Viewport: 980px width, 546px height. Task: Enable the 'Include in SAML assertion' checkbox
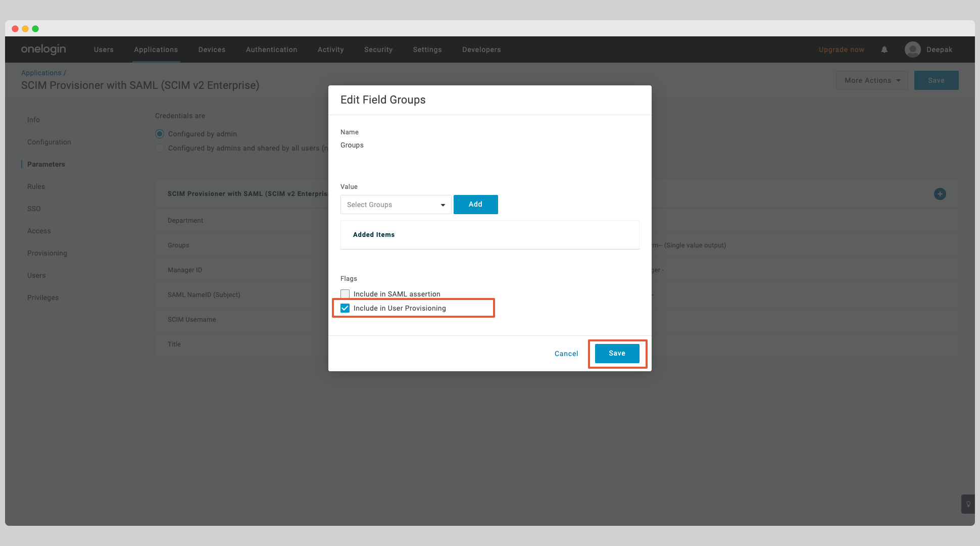345,293
